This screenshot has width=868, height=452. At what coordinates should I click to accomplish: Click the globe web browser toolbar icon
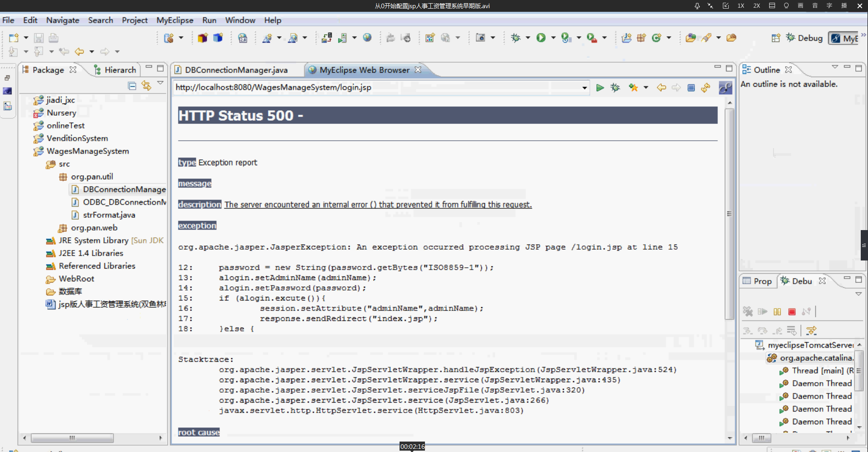(x=367, y=38)
